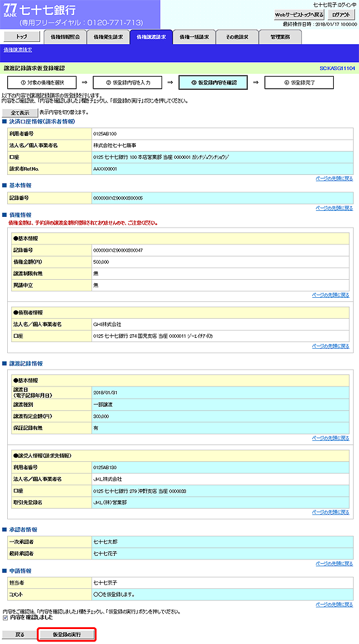Select transferee 利用者番号 0125AB130

pos(105,467)
